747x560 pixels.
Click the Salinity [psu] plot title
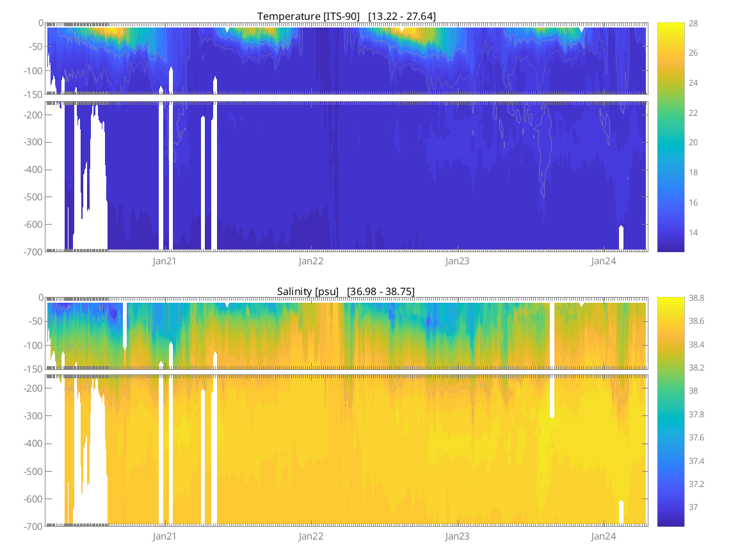coord(346,291)
